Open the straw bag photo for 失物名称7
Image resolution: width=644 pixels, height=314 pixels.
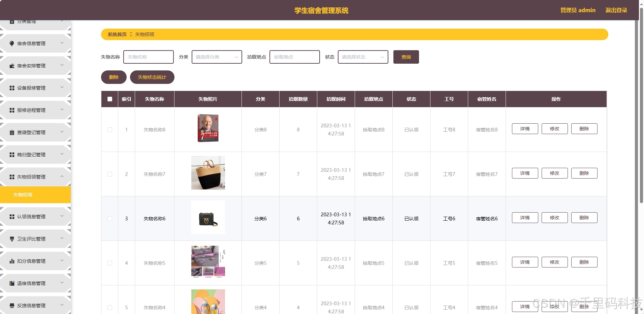click(x=208, y=173)
